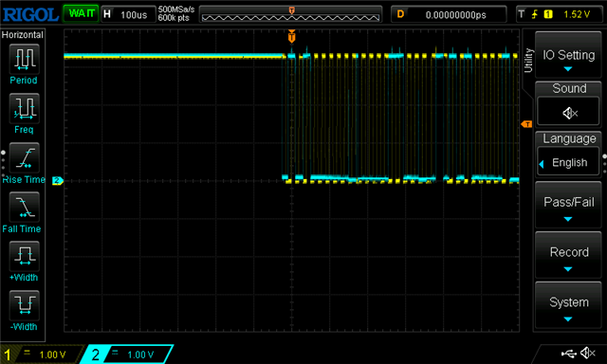Select the -Width measurement icon
This screenshot has width=607, height=364.
click(24, 305)
